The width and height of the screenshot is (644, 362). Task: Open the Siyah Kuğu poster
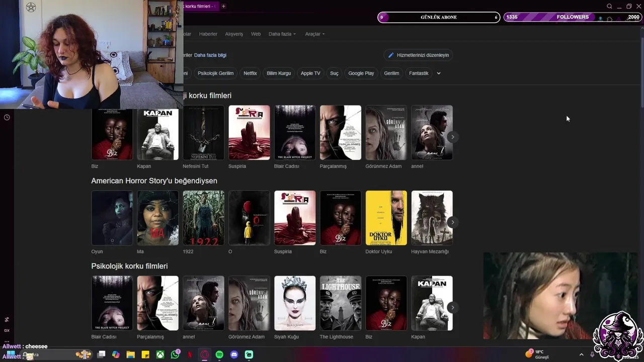295,303
